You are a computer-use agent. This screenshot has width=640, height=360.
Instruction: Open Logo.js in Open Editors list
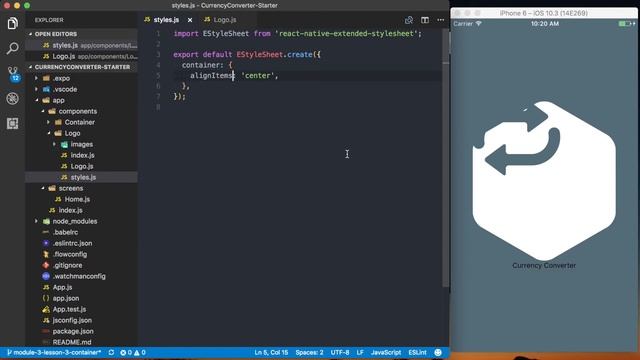[82, 56]
